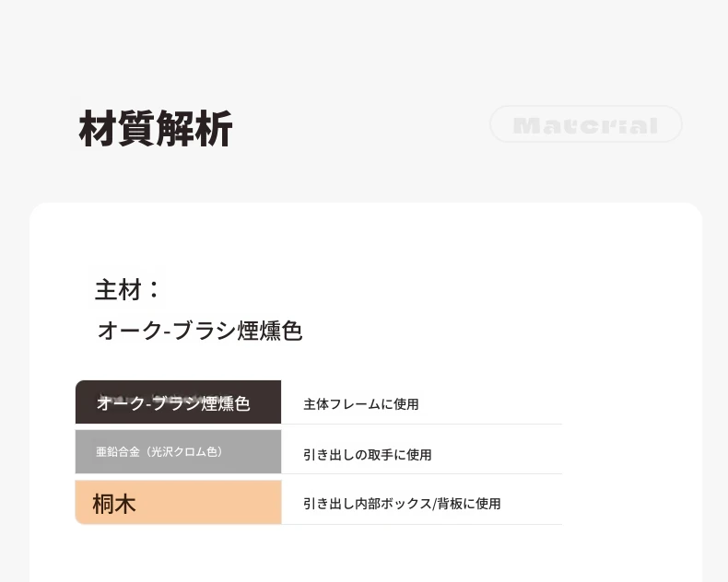
Task: Click the 亜鉛合金 text in gray row
Action: click(x=118, y=451)
